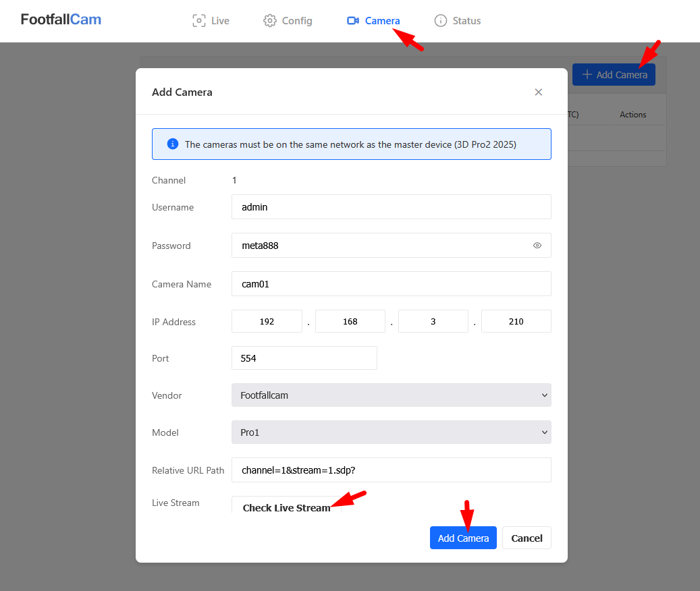Screen dimensions: 700x591
Task: Edit the Relative URL Path field
Action: pyautogui.click(x=391, y=470)
